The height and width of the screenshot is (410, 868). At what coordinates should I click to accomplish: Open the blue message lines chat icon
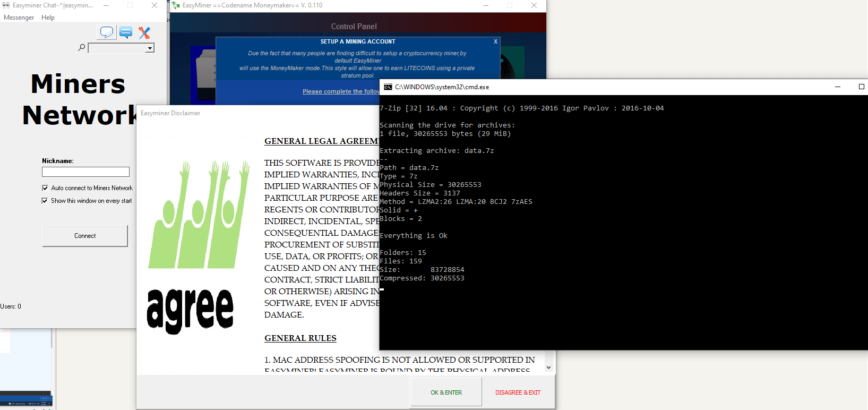(x=126, y=32)
